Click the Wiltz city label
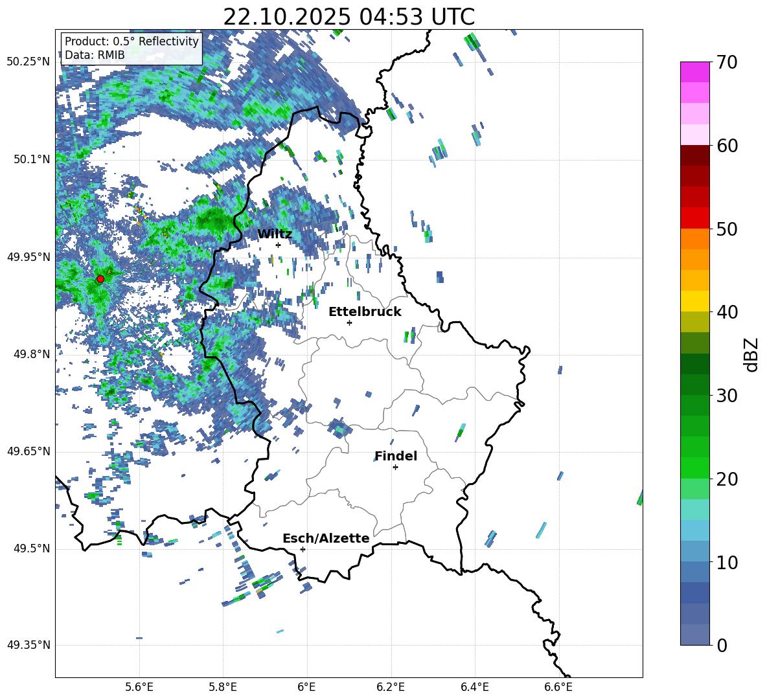The height and width of the screenshot is (700, 767). (275, 234)
